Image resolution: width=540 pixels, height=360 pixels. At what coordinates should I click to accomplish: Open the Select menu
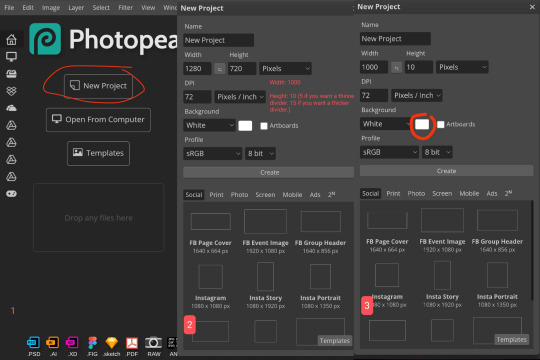[x=101, y=8]
